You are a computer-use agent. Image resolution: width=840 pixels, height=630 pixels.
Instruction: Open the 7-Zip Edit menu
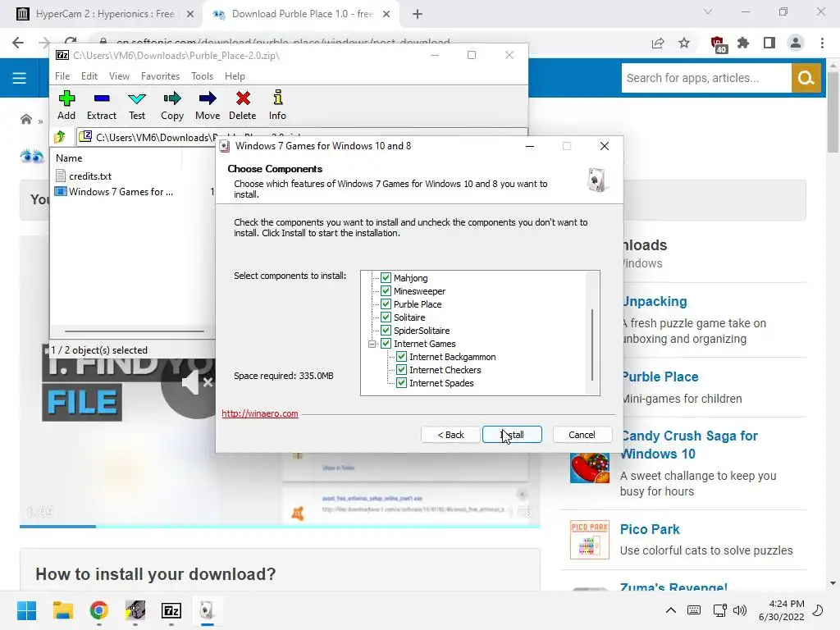tap(89, 76)
